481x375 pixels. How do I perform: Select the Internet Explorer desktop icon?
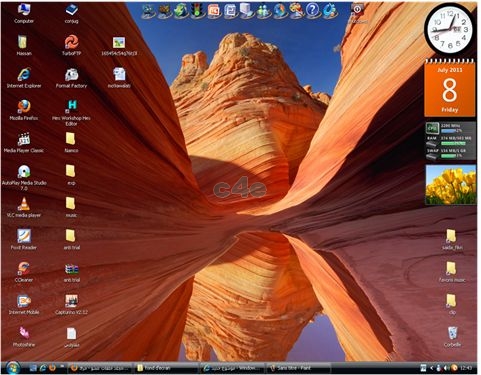pos(24,78)
